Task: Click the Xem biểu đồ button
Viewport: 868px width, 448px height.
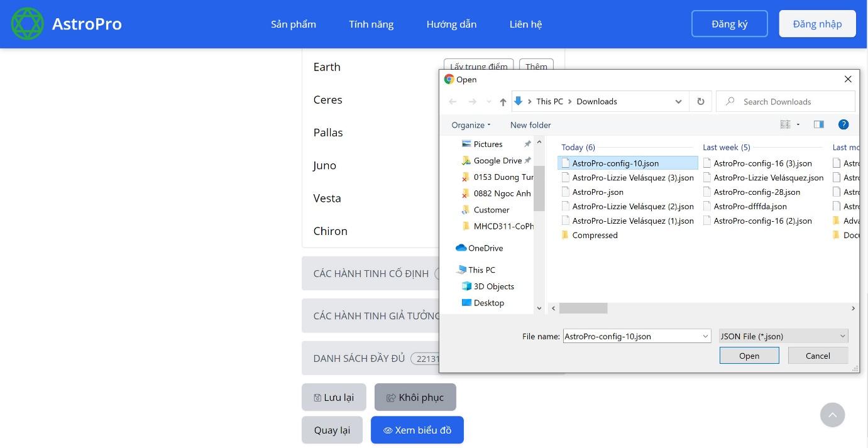Action: (417, 430)
